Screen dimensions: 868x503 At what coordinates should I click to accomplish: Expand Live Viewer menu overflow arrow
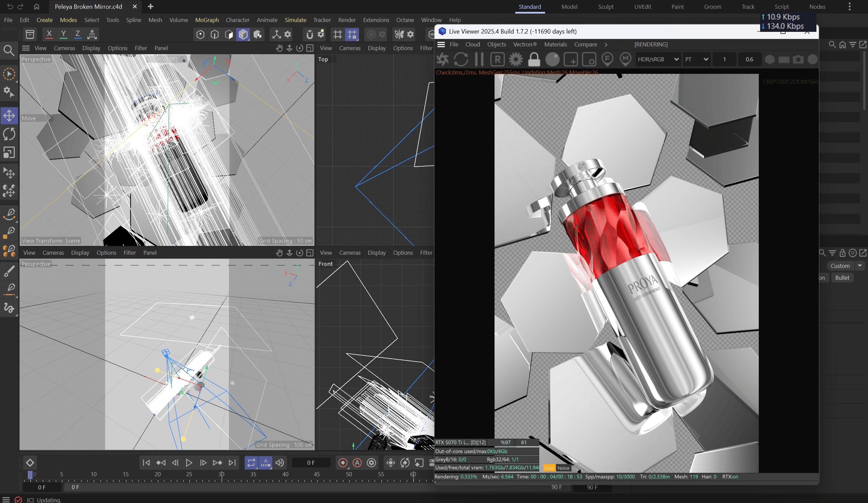pos(606,44)
